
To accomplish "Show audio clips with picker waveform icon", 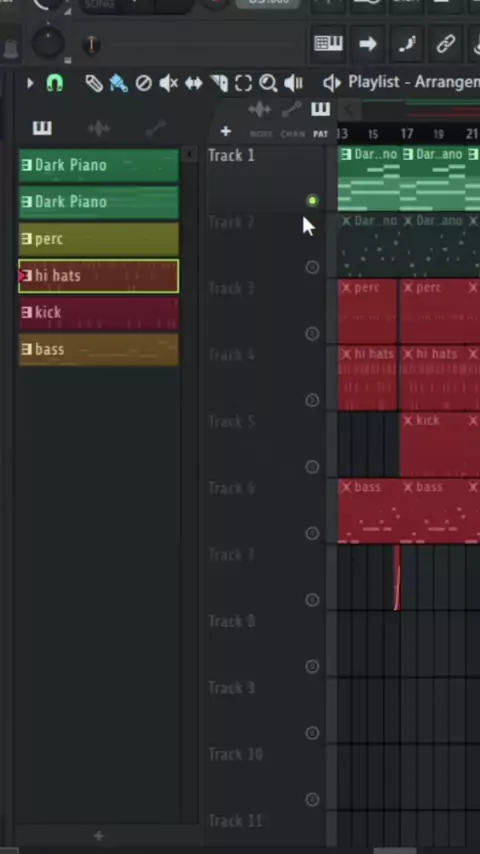I will point(99,129).
